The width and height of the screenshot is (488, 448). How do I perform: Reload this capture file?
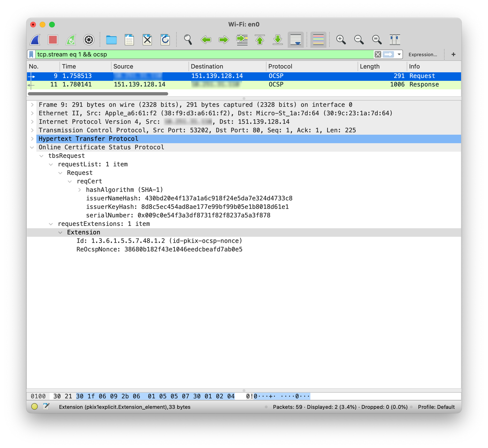click(x=165, y=39)
